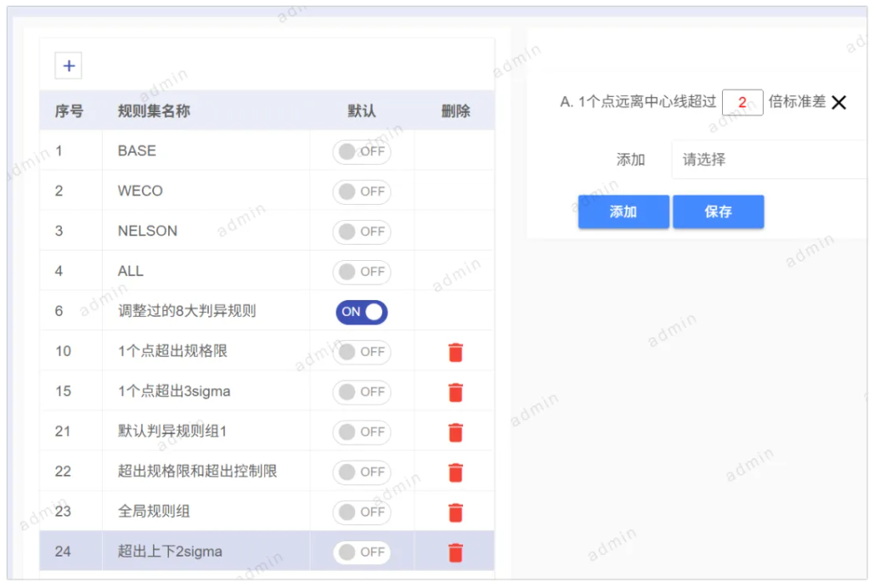
Task: Switch on NELSON default toggle
Action: coord(361,231)
